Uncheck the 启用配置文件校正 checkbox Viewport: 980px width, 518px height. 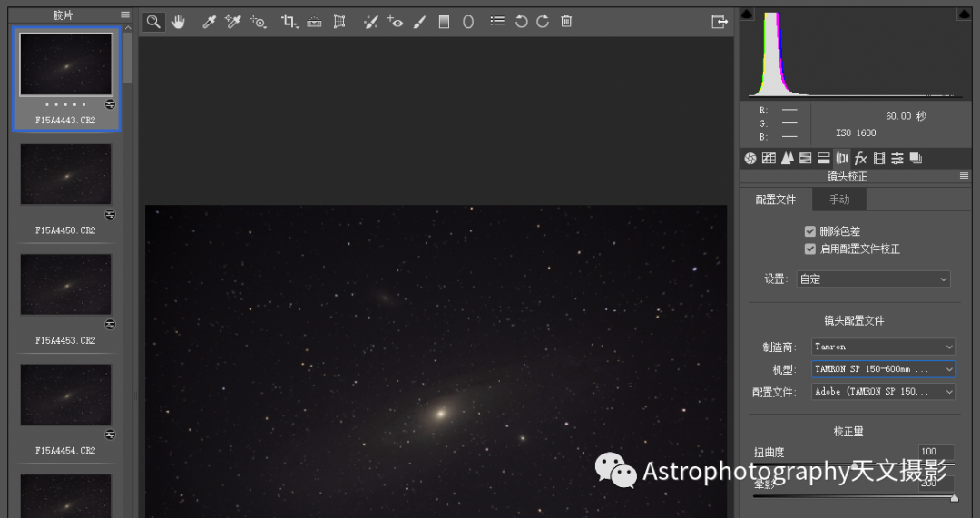810,249
